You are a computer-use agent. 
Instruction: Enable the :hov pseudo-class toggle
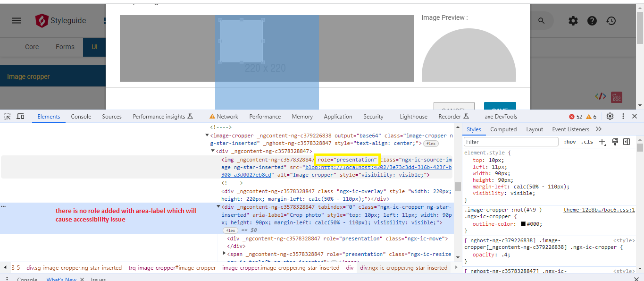570,142
